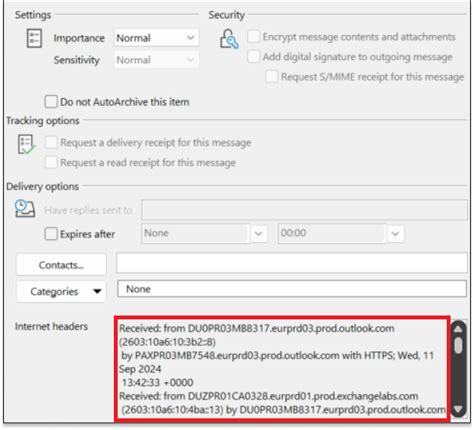This screenshot has width=474, height=430.
Task: Enable Encrypt message contents and attachments
Action: coord(253,36)
